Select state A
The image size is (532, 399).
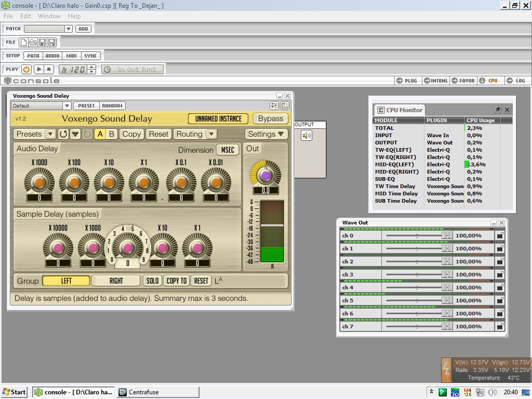(x=100, y=135)
